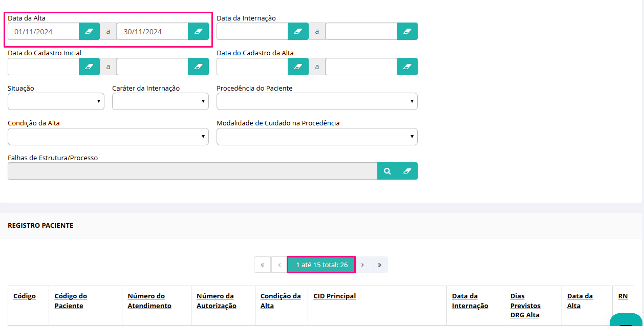Click the Falhas de Estrutura/Processo input
Viewport: 644px width, 326px height.
coord(192,171)
